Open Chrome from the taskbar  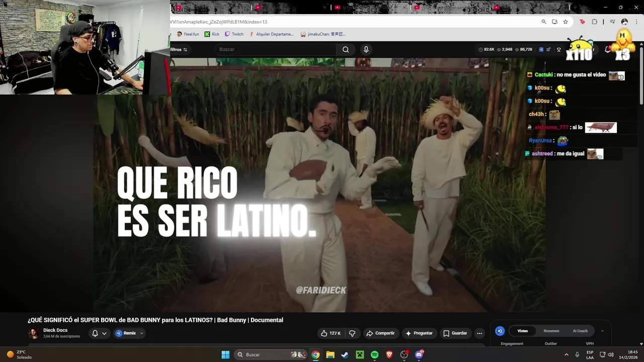tap(315, 354)
